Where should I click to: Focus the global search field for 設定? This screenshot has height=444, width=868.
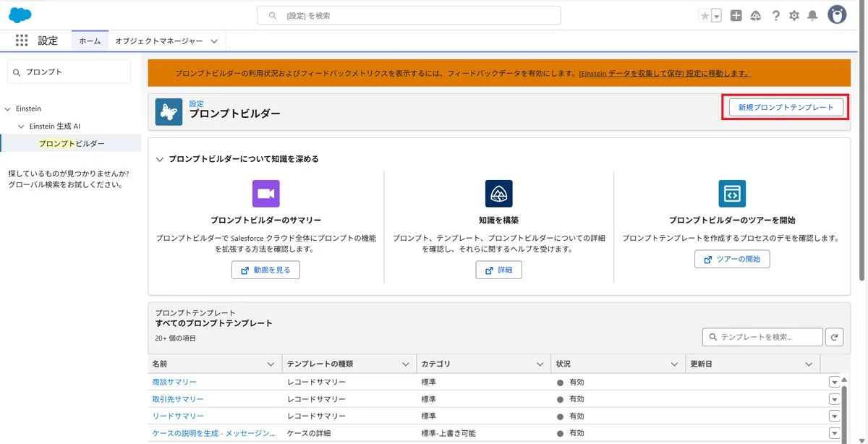[409, 15]
